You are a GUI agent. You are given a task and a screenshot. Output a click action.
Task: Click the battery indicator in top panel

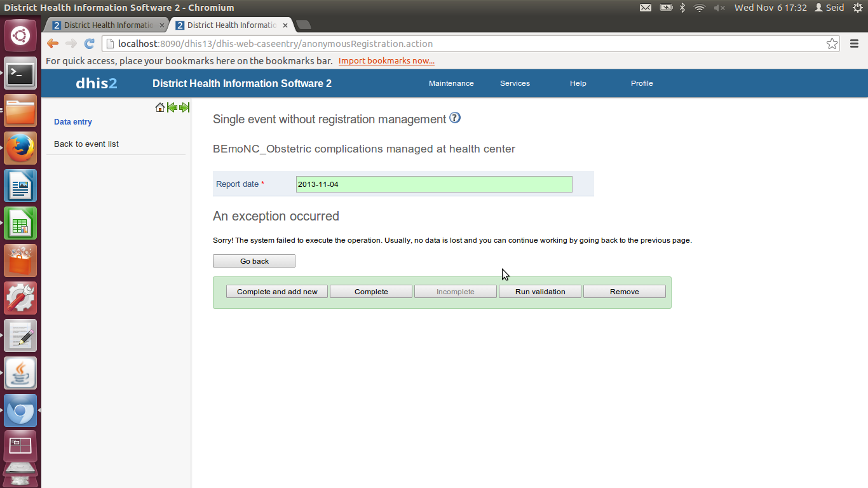tap(666, 8)
